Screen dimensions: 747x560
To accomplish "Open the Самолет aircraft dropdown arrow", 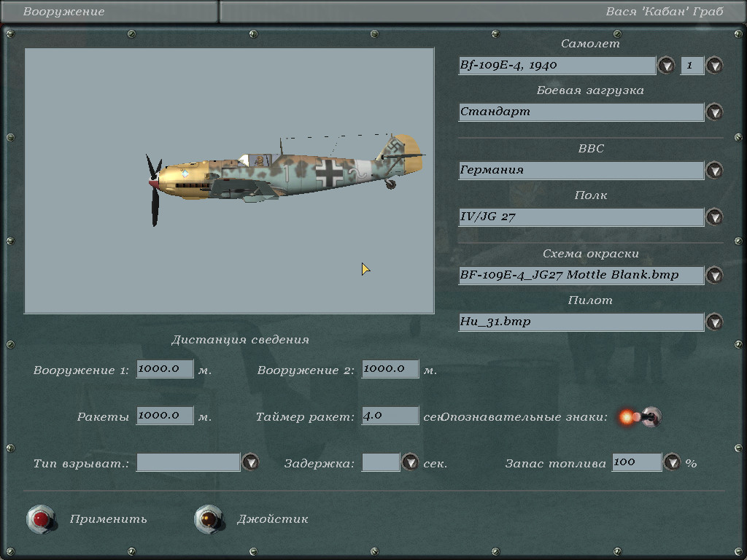I will tap(666, 66).
